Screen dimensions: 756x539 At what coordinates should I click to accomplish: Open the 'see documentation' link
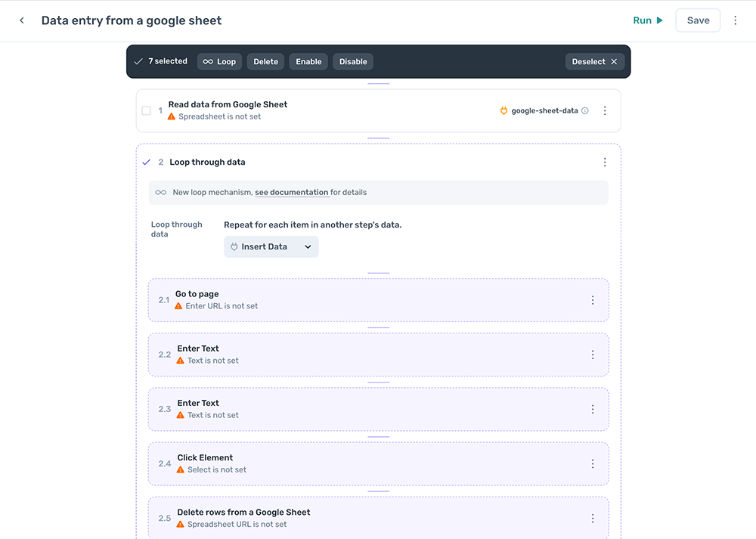click(x=291, y=192)
